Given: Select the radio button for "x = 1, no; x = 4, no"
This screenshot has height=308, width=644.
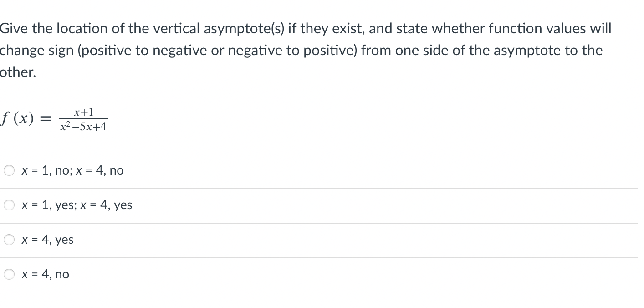Looking at the screenshot, I should coord(9,170).
